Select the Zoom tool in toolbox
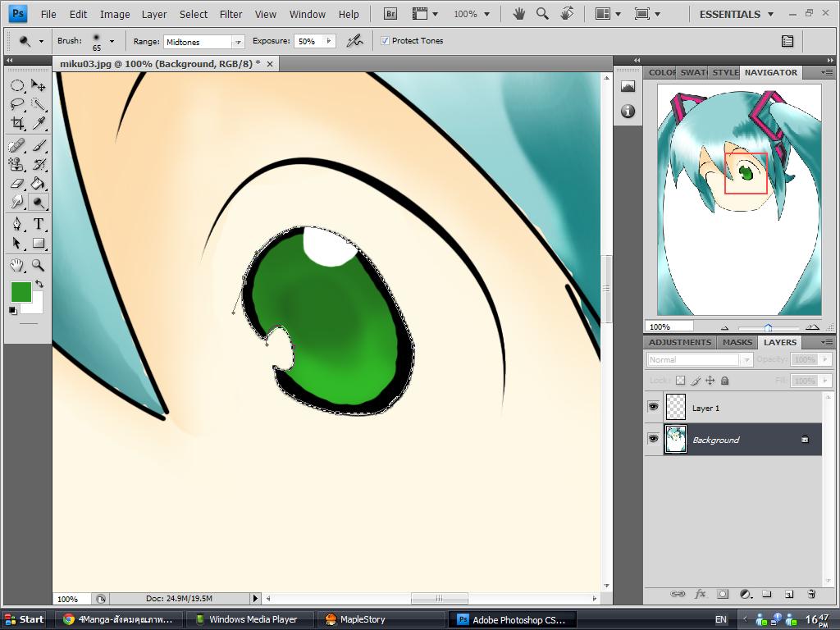This screenshot has width=840, height=630. 38,265
